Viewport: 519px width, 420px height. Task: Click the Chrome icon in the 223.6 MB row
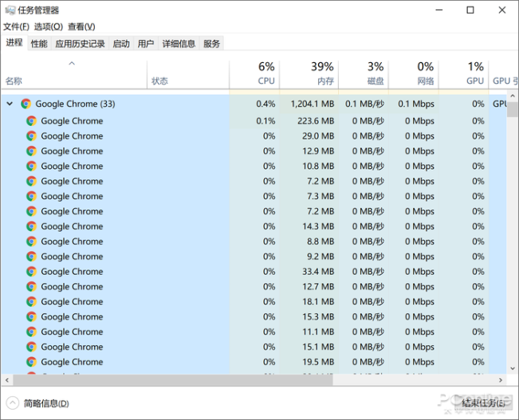(x=31, y=121)
